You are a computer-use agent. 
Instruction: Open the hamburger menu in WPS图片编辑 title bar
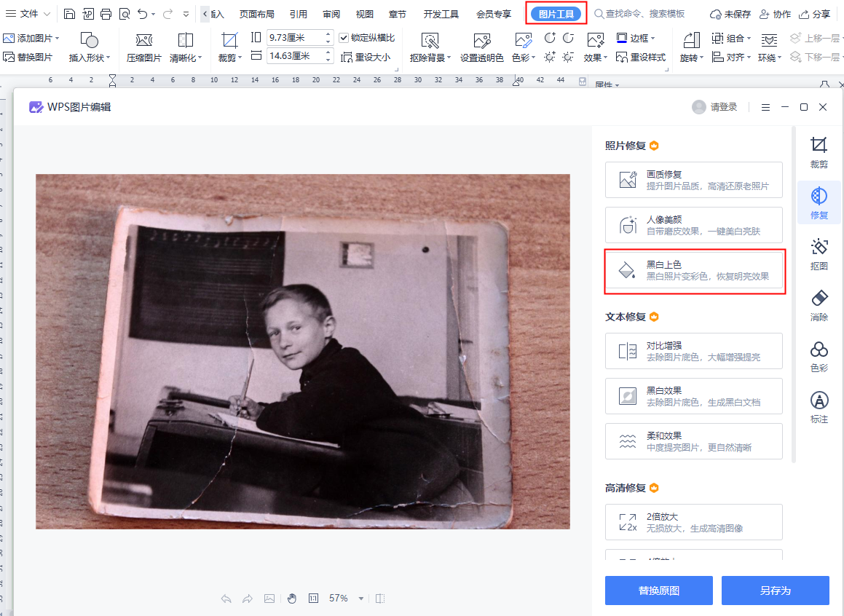(x=765, y=107)
